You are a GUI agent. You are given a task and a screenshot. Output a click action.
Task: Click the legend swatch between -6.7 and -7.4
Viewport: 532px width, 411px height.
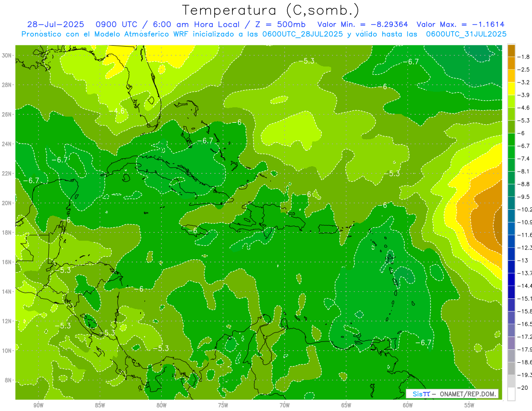pos(511,152)
